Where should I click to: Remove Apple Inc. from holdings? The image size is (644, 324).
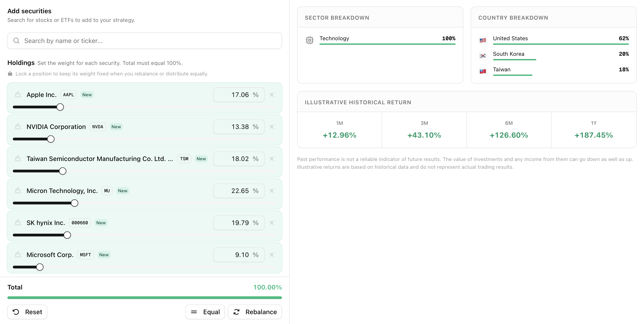point(272,95)
